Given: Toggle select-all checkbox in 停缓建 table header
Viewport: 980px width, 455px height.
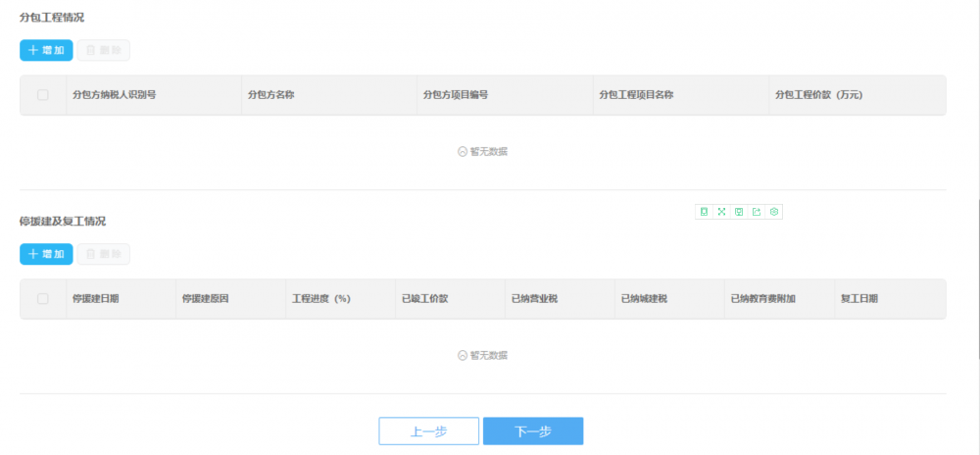Looking at the screenshot, I should point(43,298).
